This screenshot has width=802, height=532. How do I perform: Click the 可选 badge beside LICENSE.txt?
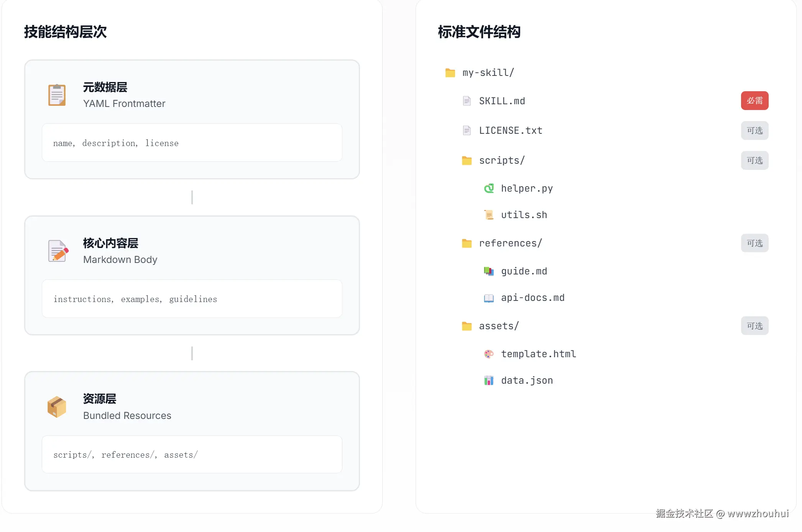click(x=754, y=131)
